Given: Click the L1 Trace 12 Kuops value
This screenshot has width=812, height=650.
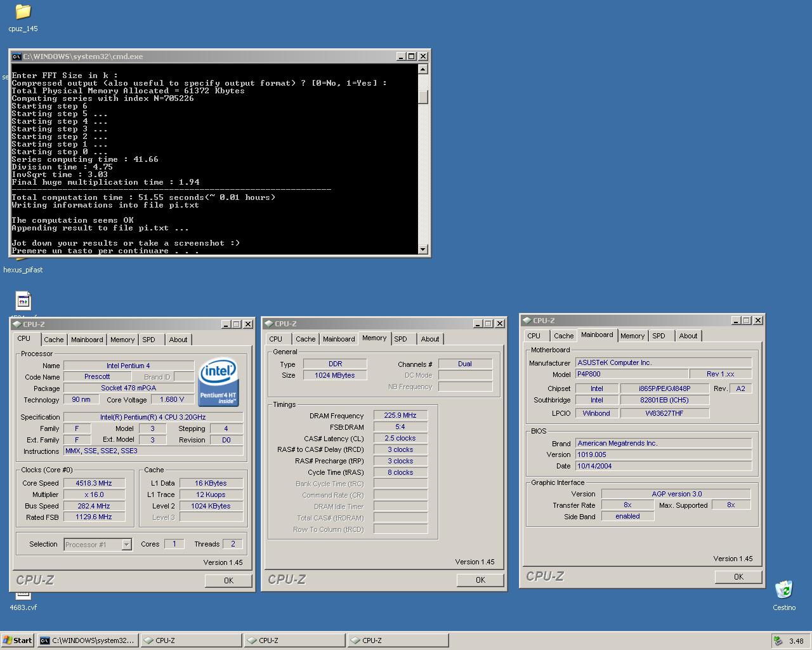Looking at the screenshot, I should coord(211,494).
